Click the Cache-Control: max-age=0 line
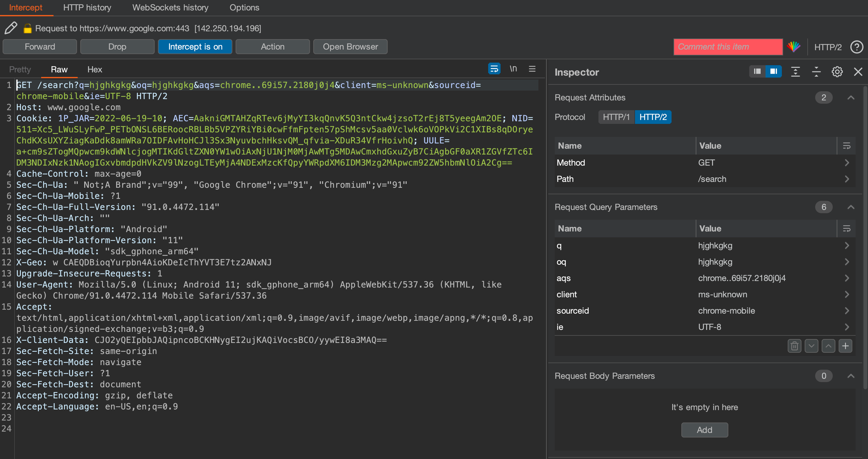Screen dimensions: 868x459 [x=79, y=174]
